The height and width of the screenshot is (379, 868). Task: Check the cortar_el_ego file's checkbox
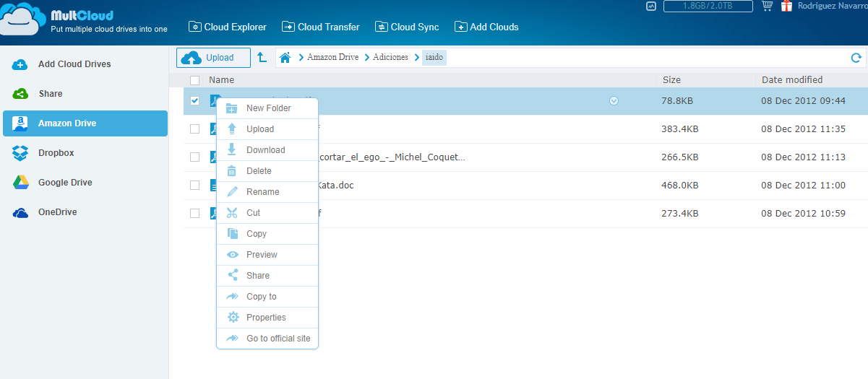click(x=194, y=157)
